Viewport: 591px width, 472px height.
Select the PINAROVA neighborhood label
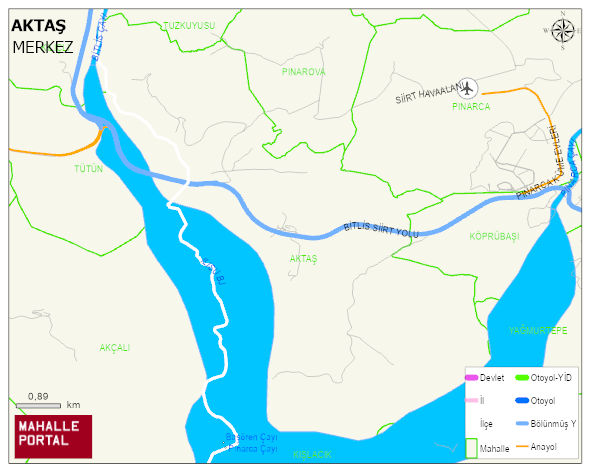tap(303, 72)
